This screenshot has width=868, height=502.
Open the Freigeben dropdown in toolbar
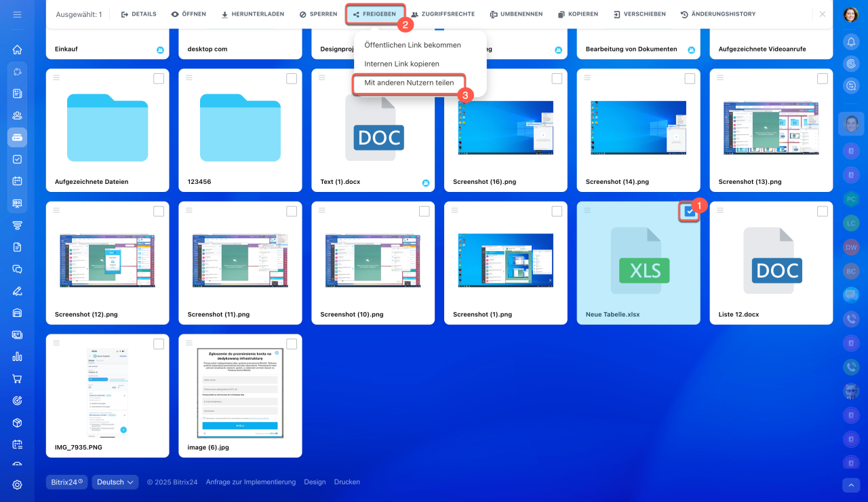pyautogui.click(x=375, y=14)
